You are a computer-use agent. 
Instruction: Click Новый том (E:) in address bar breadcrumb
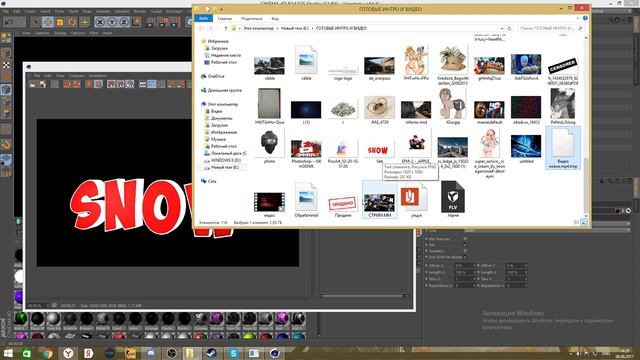(x=295, y=28)
